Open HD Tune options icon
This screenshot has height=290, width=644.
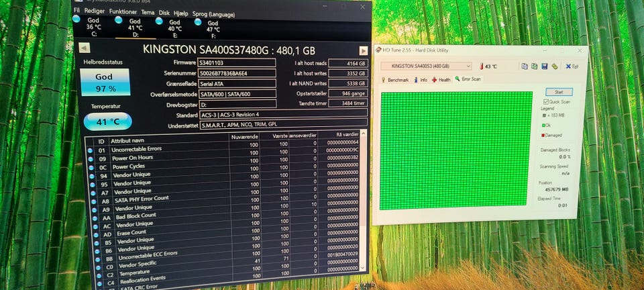pyautogui.click(x=555, y=66)
